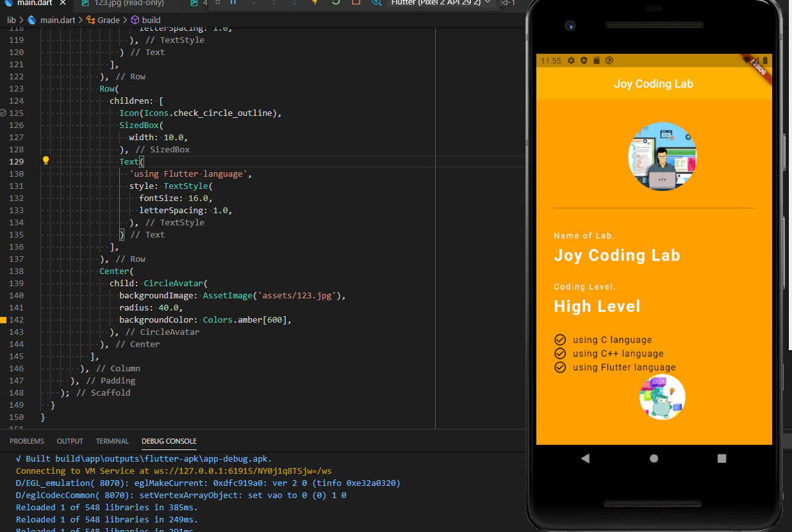Screen dimensions: 792x532
Task: Tap the settings gear in the emulator status bar
Action: [572, 61]
